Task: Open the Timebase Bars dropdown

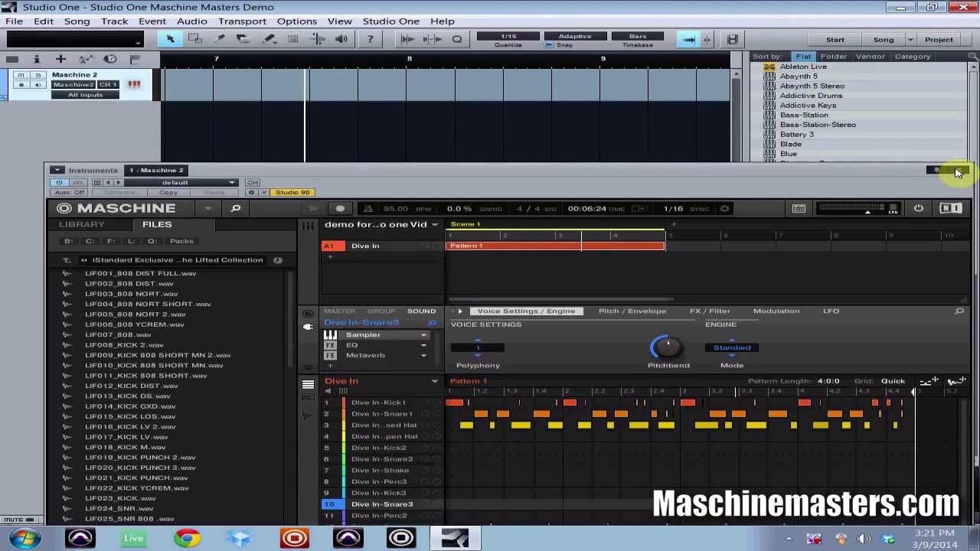Action: coord(638,36)
